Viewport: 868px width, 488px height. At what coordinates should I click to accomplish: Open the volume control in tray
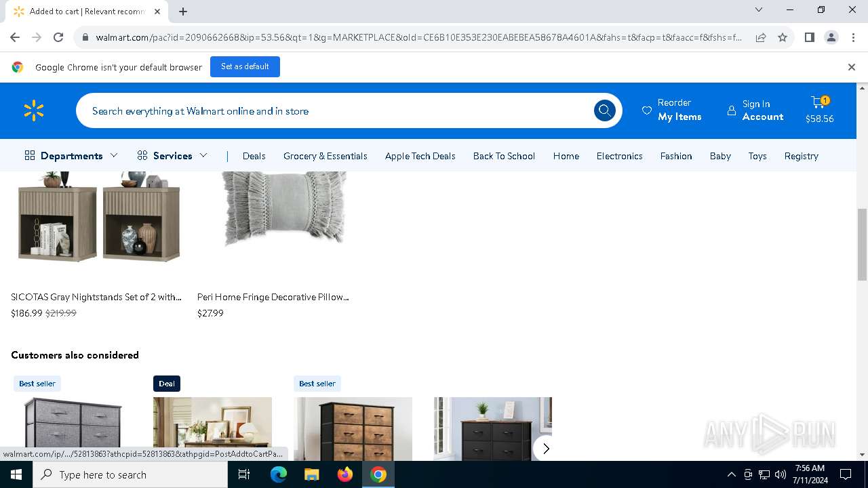pos(781,474)
